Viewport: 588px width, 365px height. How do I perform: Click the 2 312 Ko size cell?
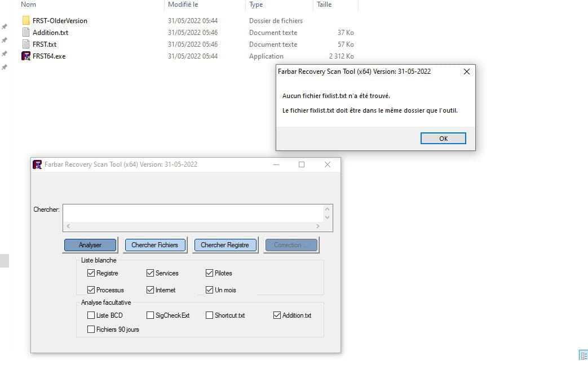341,56
